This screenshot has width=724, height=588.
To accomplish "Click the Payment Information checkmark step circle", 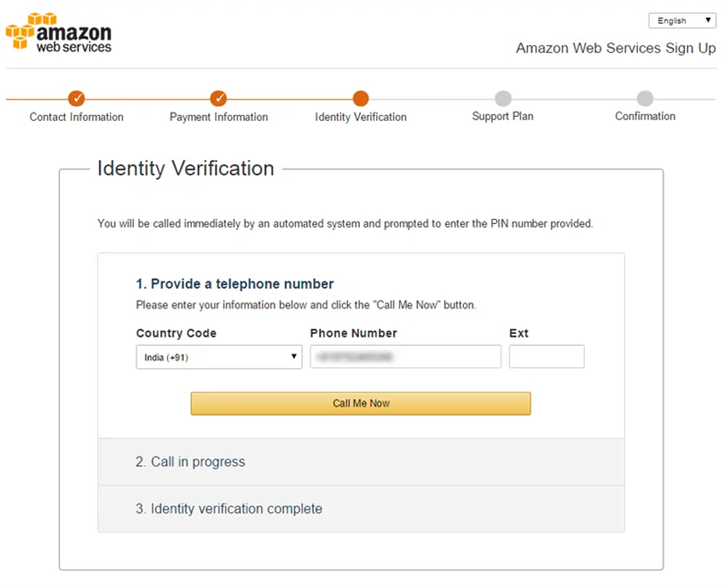I will click(x=219, y=99).
